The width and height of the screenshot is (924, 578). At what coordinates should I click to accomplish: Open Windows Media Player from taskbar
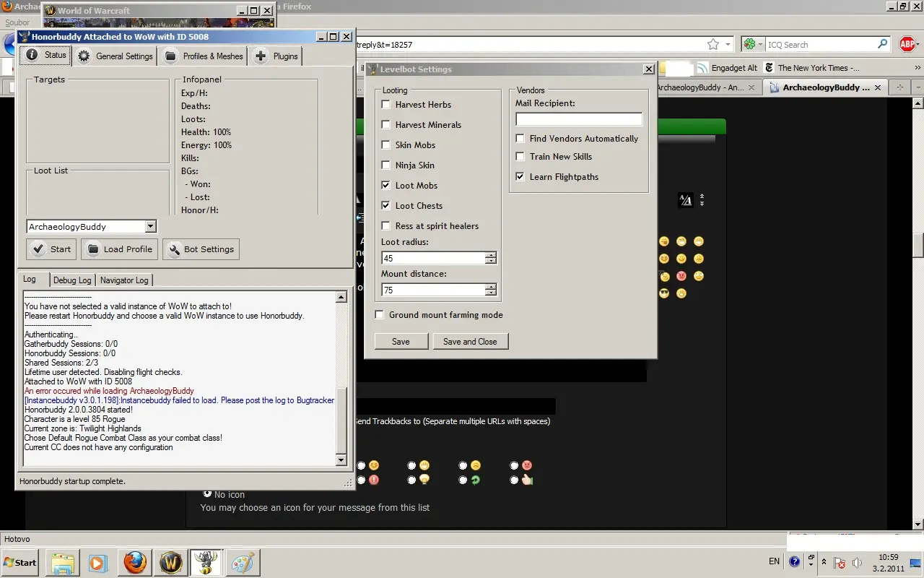coord(98,562)
